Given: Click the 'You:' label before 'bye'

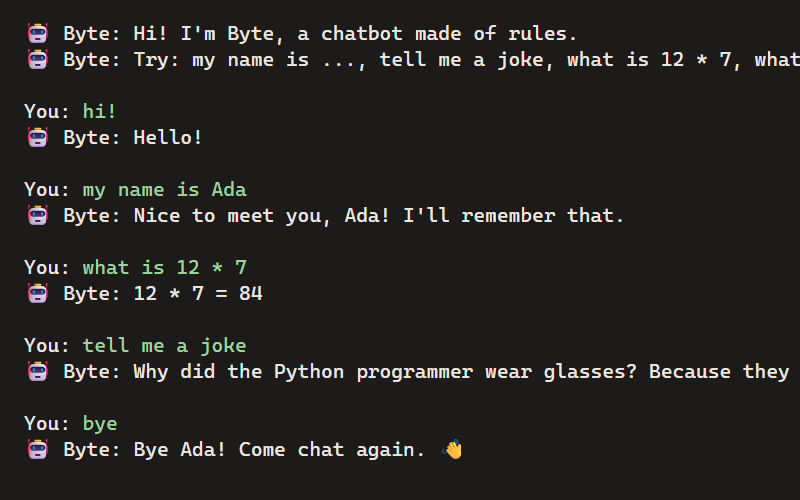Looking at the screenshot, I should point(46,424).
